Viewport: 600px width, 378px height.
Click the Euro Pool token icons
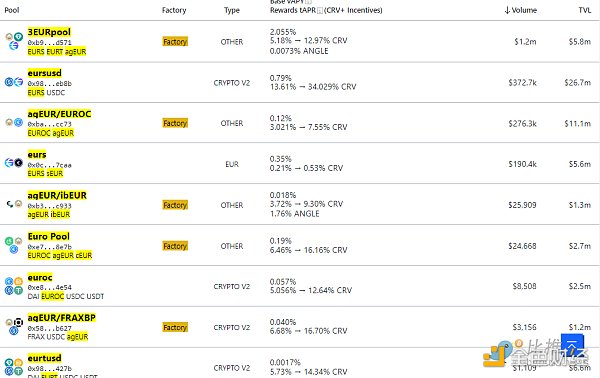tap(14, 245)
